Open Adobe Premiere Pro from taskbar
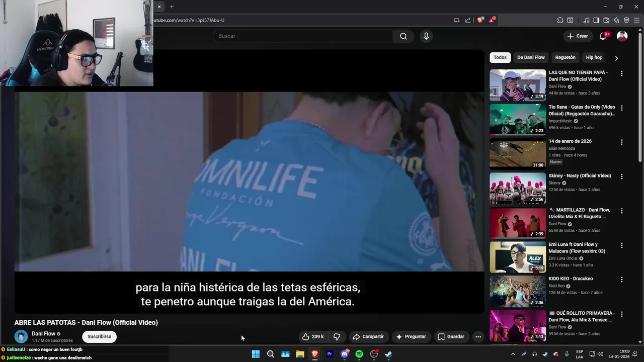 coord(330,354)
